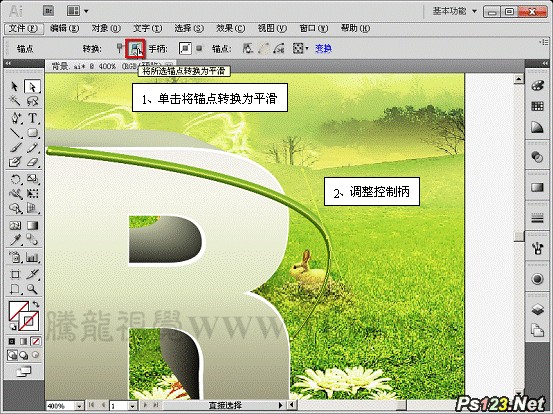Hide handles for multiple anchors
Viewport: 553px width, 414px height.
click(x=200, y=48)
